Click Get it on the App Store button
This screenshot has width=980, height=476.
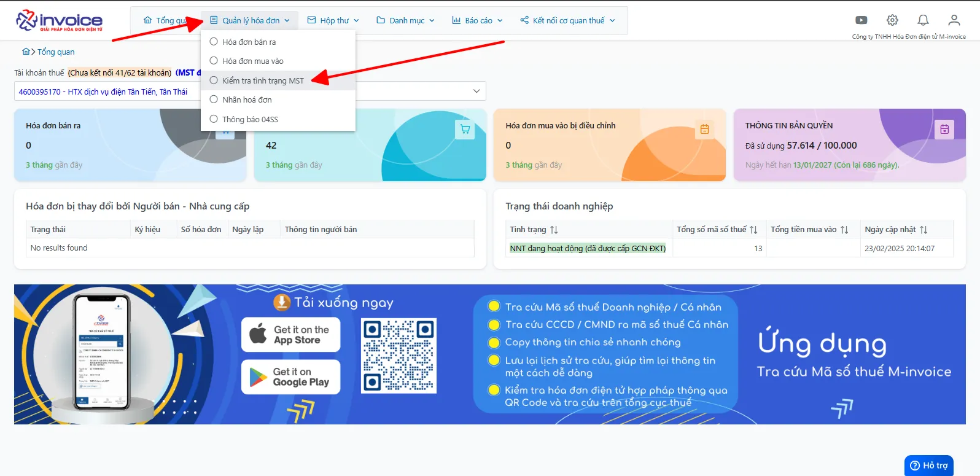[x=291, y=335]
